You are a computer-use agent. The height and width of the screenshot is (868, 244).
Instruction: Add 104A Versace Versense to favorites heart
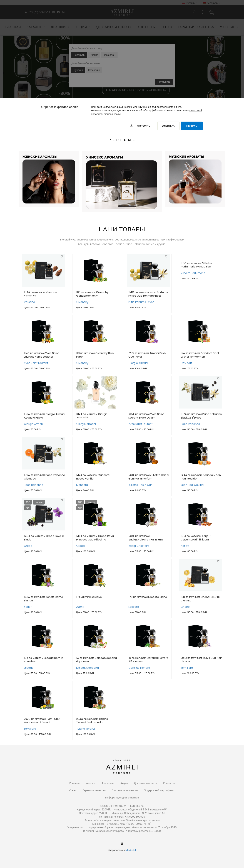pos(62,256)
